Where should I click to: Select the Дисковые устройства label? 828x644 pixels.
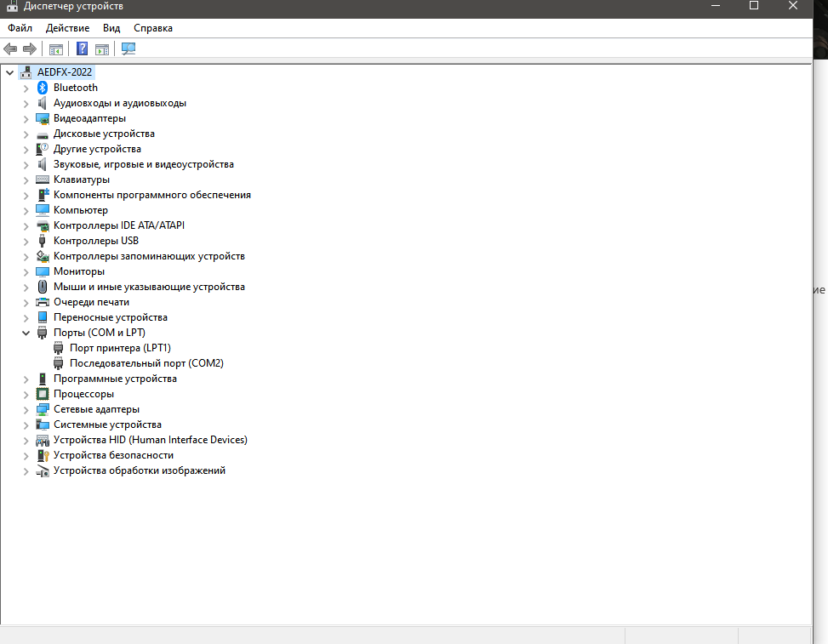pos(104,134)
